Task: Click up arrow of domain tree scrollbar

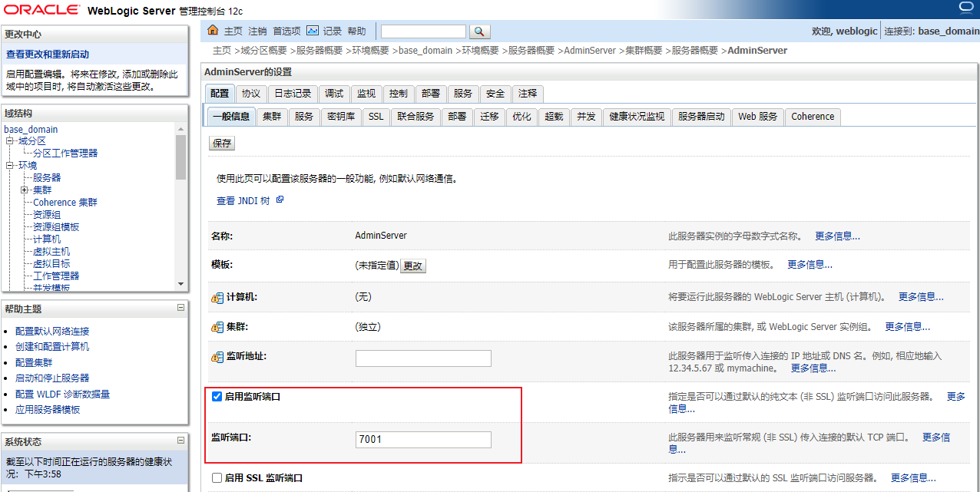Action: [x=181, y=130]
